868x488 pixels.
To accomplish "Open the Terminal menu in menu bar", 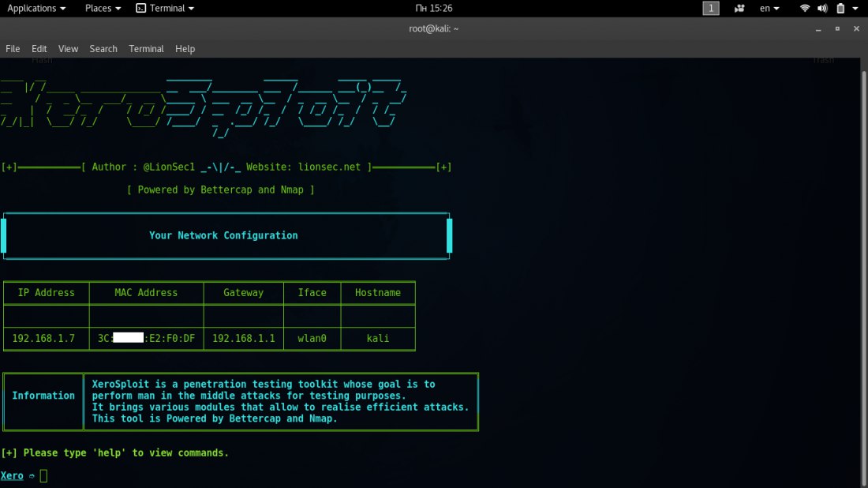I will click(x=146, y=49).
